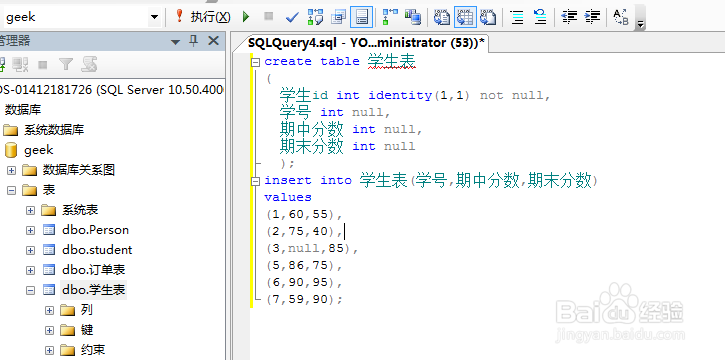Select the 数据库关系图 folder
Image resolution: width=725 pixels, height=360 pixels.
point(79,170)
